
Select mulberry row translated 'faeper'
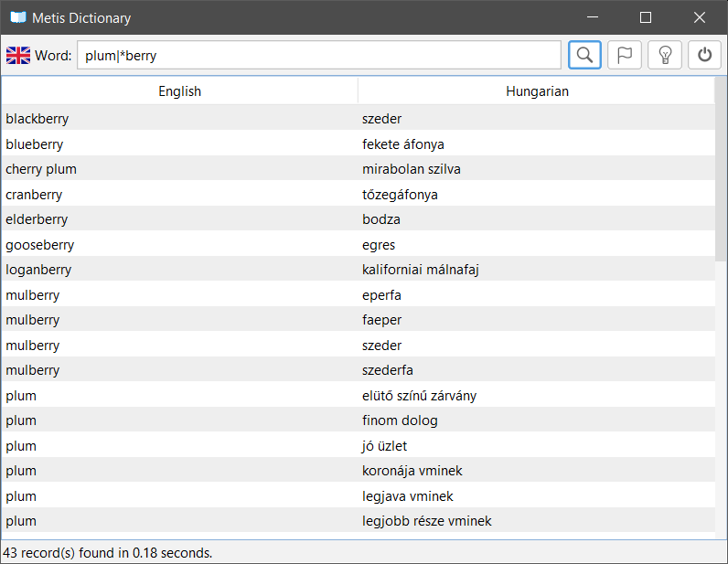tap(358, 319)
